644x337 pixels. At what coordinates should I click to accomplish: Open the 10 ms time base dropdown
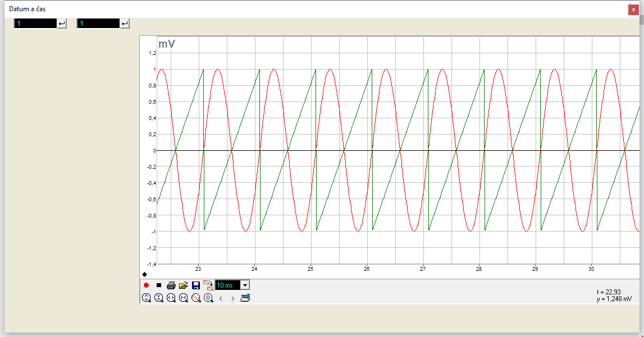pyautogui.click(x=245, y=285)
